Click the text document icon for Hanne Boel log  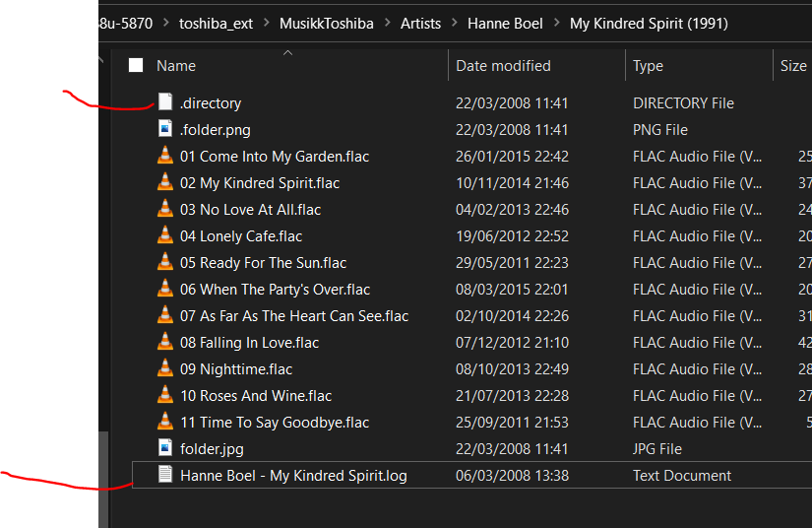165,475
